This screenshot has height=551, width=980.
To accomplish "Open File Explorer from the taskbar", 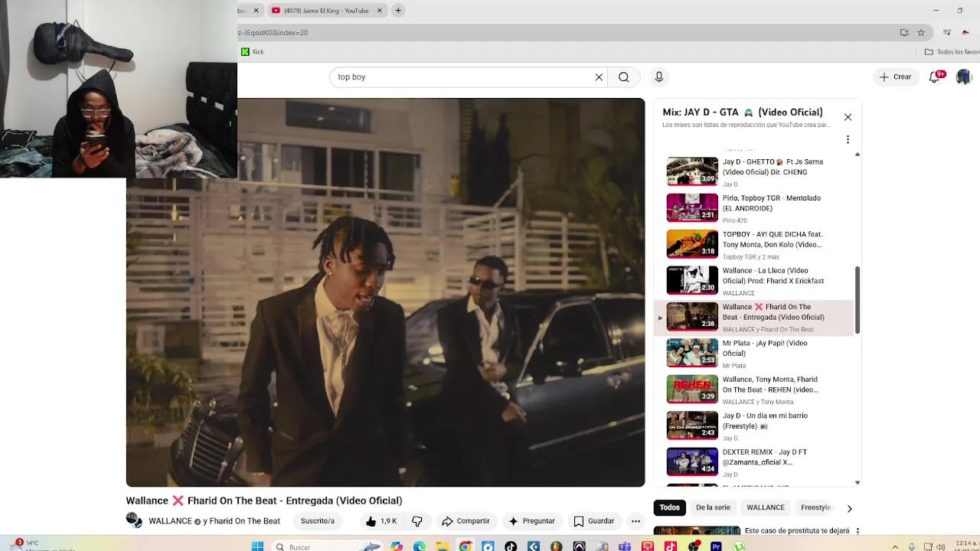I will pyautogui.click(x=443, y=546).
